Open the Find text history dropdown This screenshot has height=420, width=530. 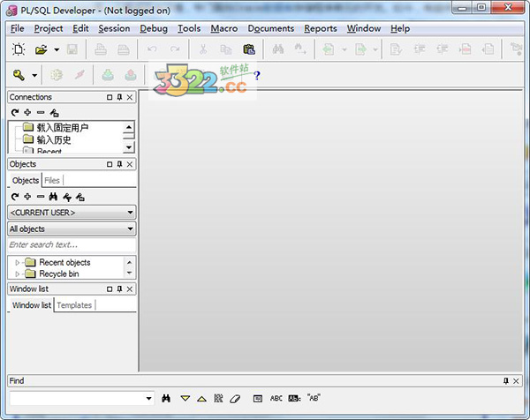(148, 399)
